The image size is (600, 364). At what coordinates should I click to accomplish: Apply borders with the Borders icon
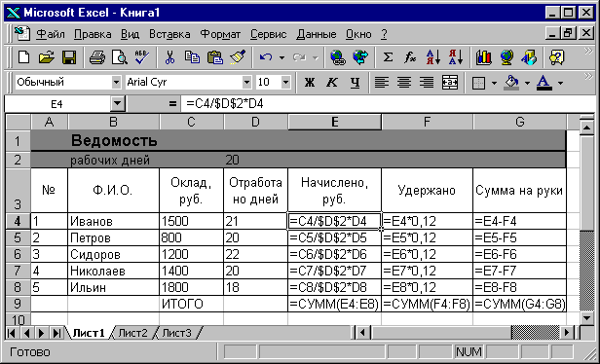(478, 82)
